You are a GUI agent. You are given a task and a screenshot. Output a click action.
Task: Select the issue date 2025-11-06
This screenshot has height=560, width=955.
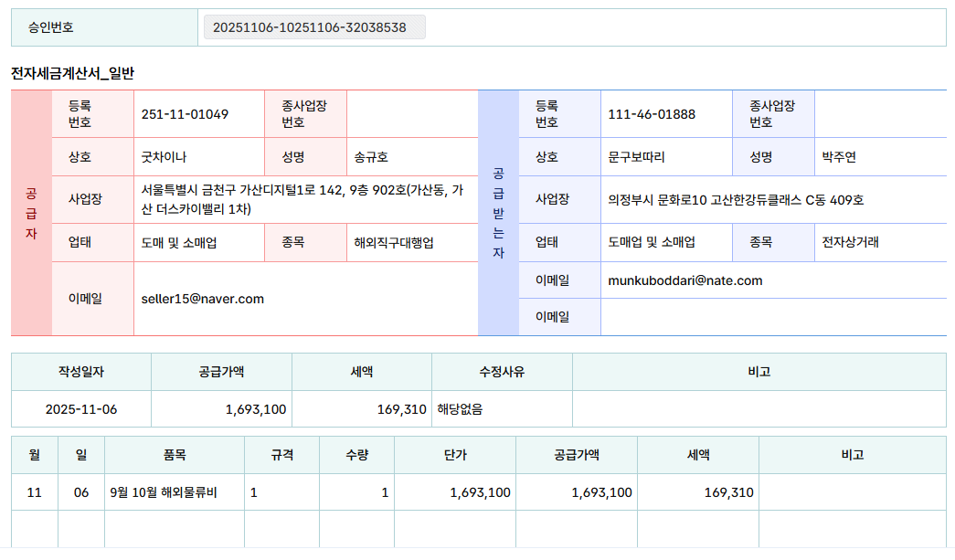pos(81,409)
